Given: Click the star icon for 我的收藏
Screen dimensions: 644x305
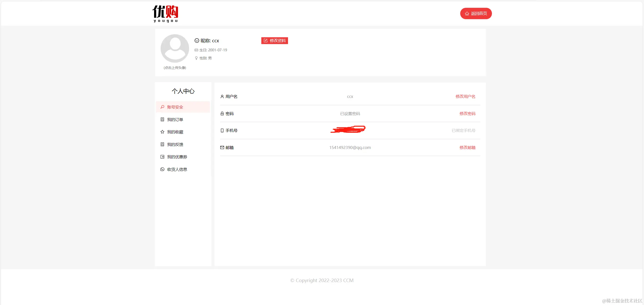Looking at the screenshot, I should tap(162, 132).
